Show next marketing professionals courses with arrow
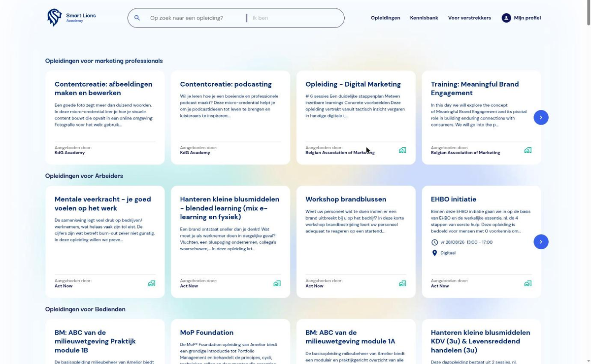The image size is (591, 364). click(541, 117)
